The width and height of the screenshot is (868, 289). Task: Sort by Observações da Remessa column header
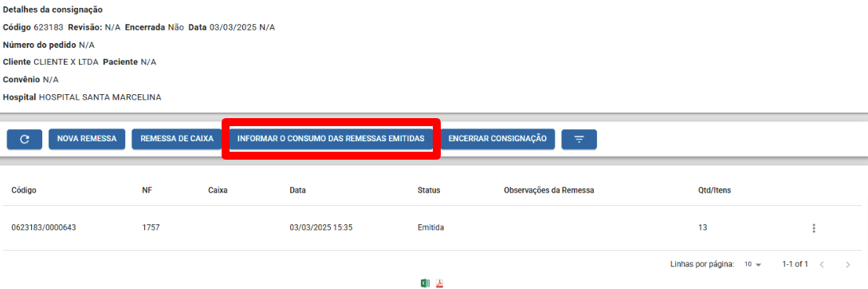tap(548, 190)
